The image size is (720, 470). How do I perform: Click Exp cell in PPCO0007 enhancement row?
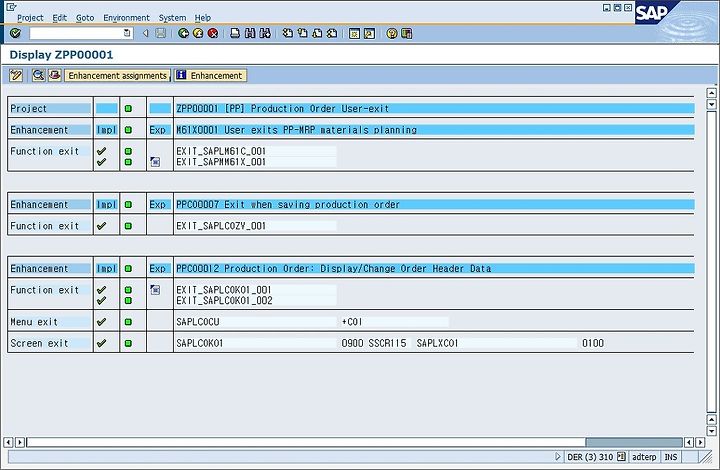[x=158, y=205]
